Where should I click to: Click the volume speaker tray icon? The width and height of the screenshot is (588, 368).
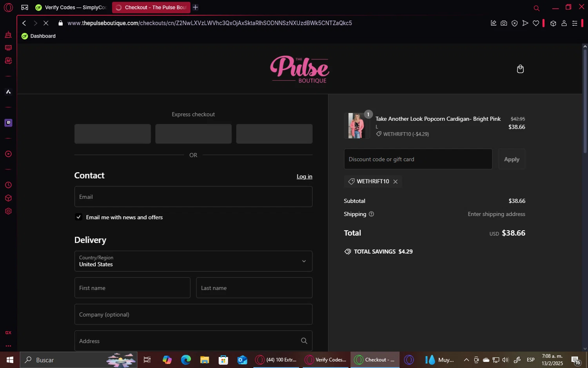505,360
